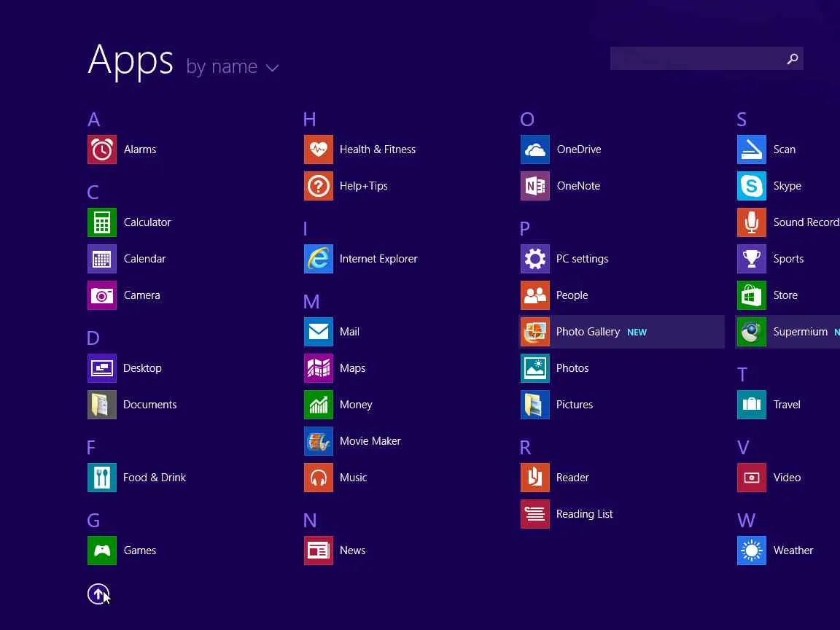
Task: Launch the Money chart icon
Action: (318, 405)
